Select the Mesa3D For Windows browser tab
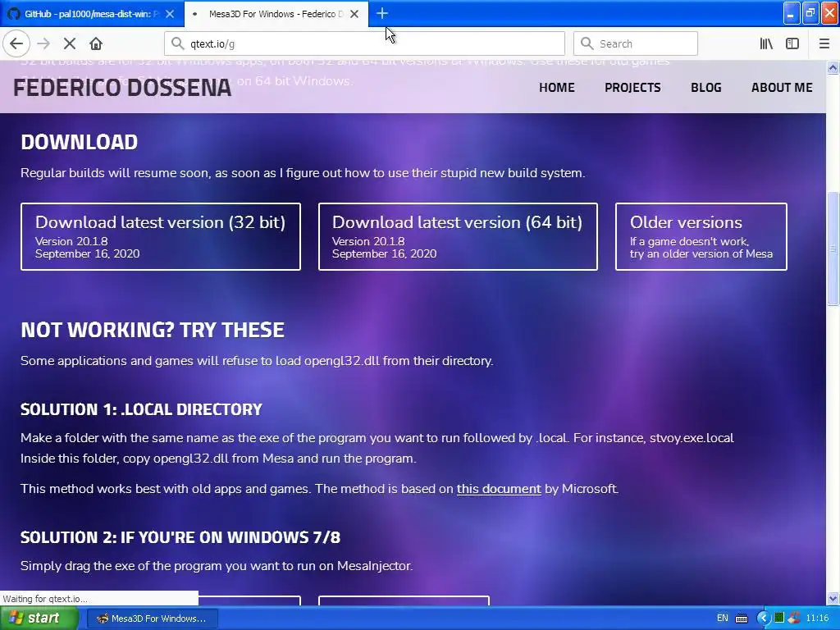840x630 pixels. 276,14
